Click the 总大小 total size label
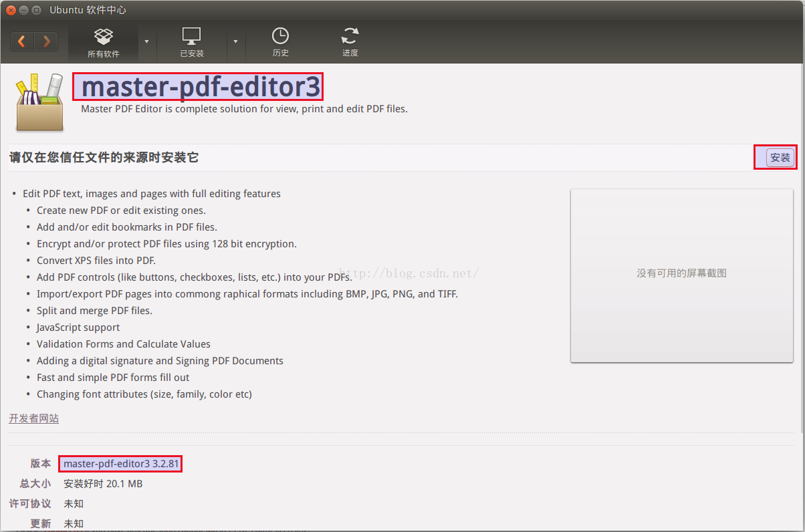 coord(35,484)
